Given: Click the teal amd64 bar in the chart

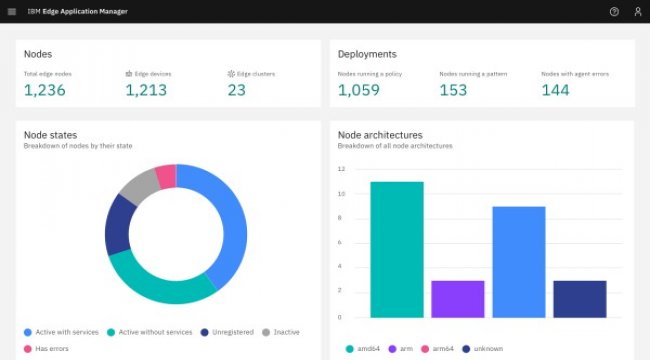Looking at the screenshot, I should pyautogui.click(x=397, y=250).
